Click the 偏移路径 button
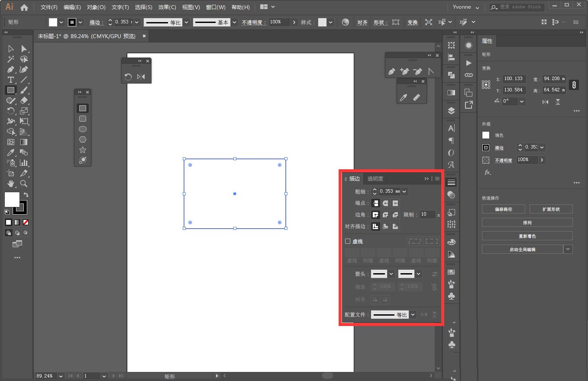This screenshot has width=588, height=381. tap(503, 209)
